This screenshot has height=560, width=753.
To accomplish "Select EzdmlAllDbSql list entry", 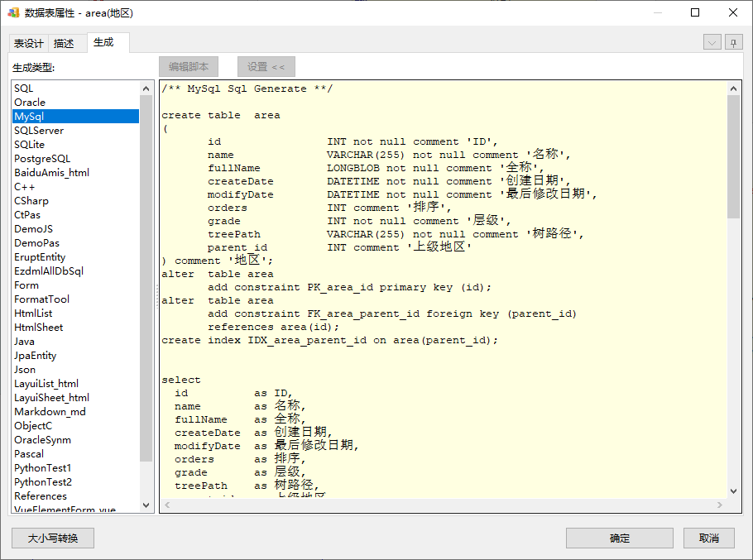I will coord(75,271).
